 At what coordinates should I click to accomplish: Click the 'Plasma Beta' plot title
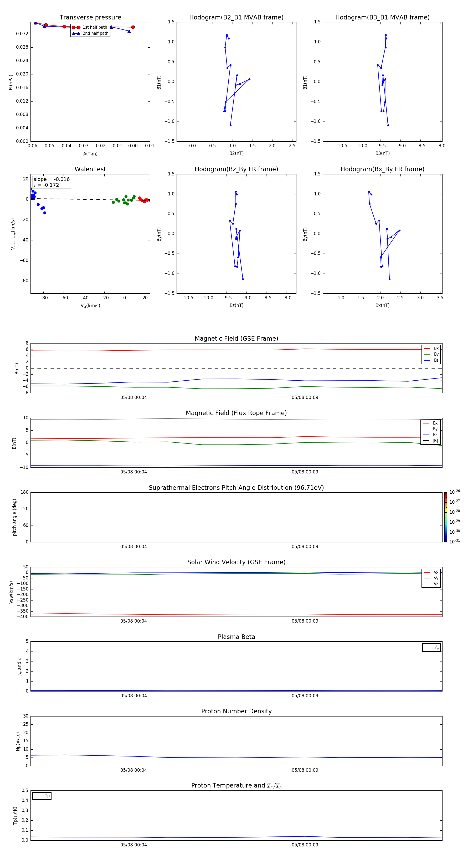click(x=236, y=637)
